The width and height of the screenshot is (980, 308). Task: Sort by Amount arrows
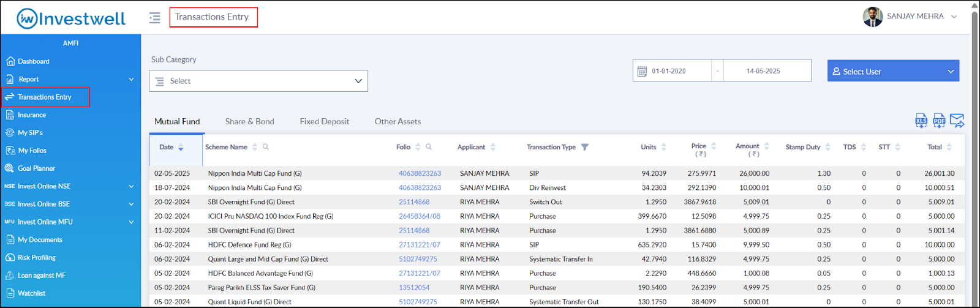click(766, 146)
